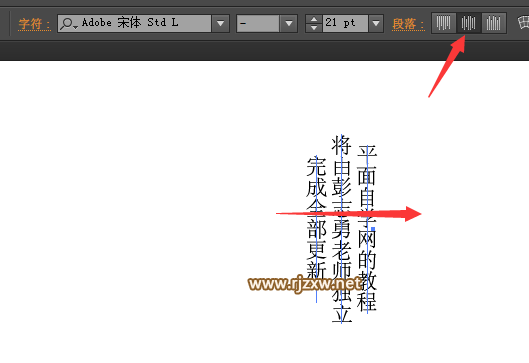Click the vertical text line 平面自学网的教程

pyautogui.click(x=367, y=229)
